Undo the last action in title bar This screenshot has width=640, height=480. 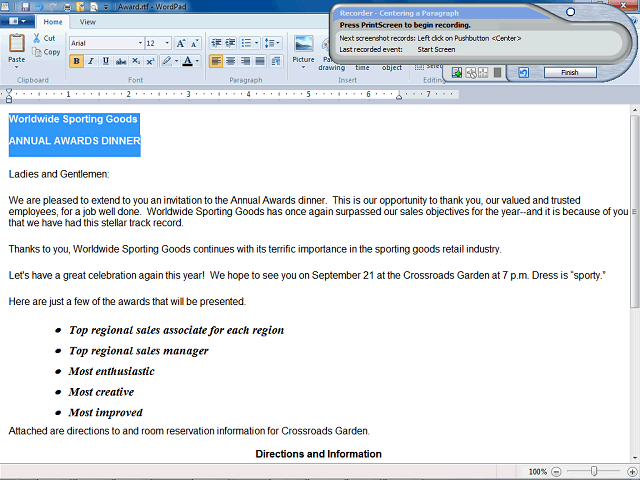[39, 7]
